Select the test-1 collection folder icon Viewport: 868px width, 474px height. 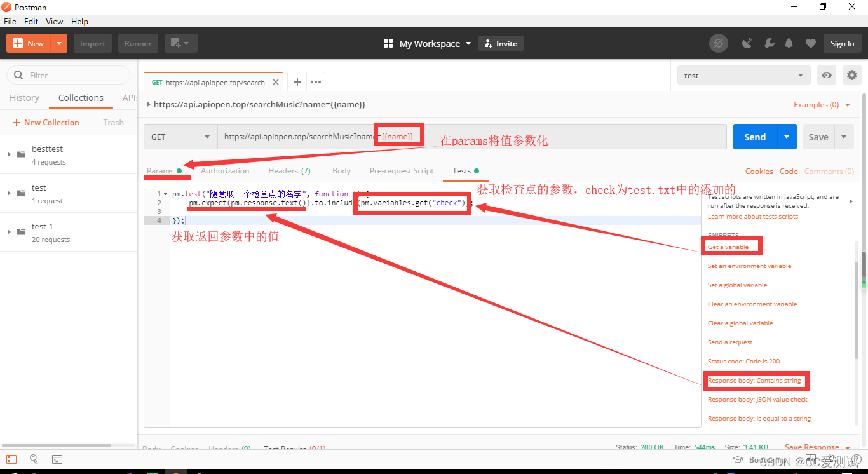[21, 231]
